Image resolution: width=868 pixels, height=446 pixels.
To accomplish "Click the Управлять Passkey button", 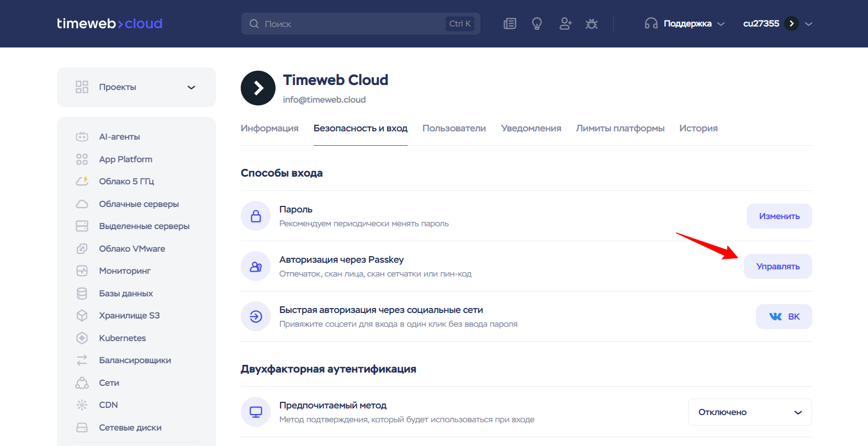I will click(x=778, y=266).
